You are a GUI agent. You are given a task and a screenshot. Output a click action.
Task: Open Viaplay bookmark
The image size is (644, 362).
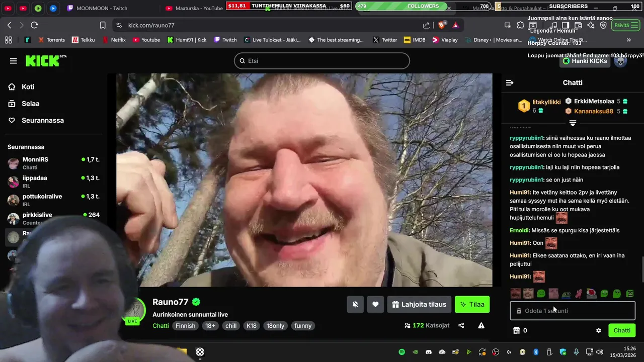tap(445, 40)
